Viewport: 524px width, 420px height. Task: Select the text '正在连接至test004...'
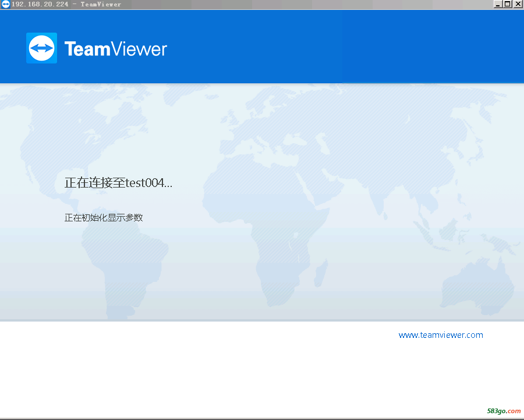point(118,182)
